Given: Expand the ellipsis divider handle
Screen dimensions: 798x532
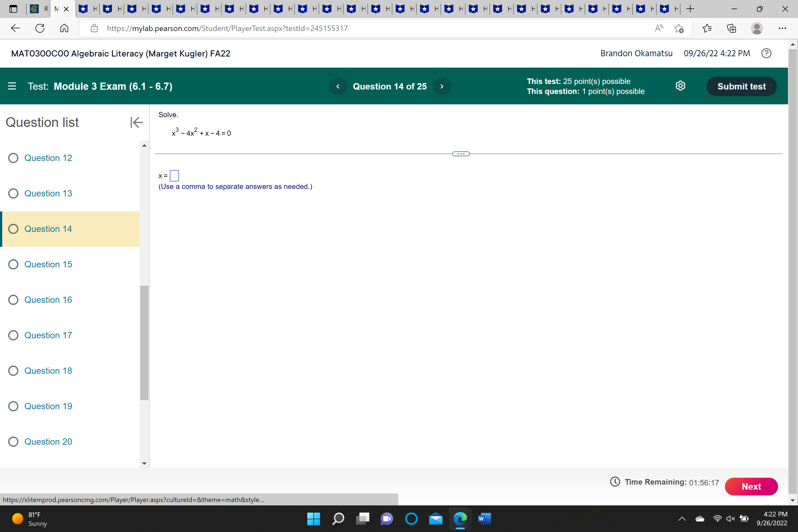Looking at the screenshot, I should coord(461,154).
